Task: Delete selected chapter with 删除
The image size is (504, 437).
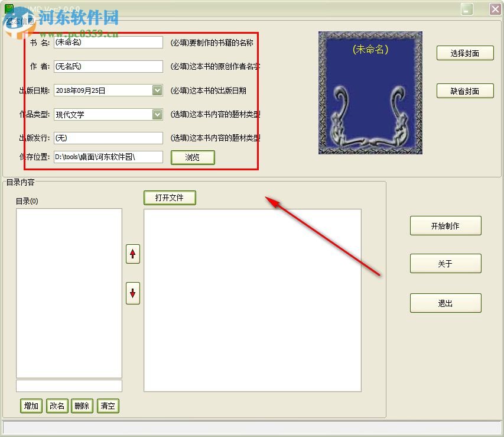Action: [x=82, y=406]
